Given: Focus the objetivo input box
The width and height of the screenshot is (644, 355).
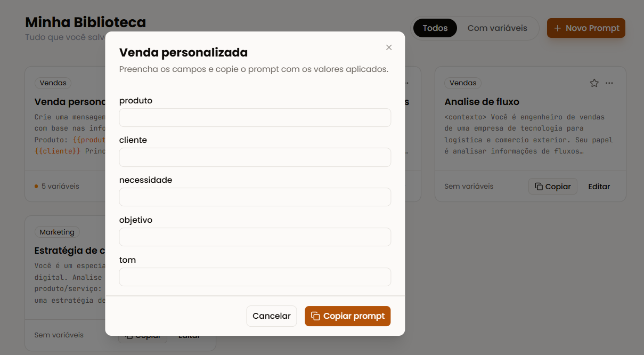Looking at the screenshot, I should [255, 237].
